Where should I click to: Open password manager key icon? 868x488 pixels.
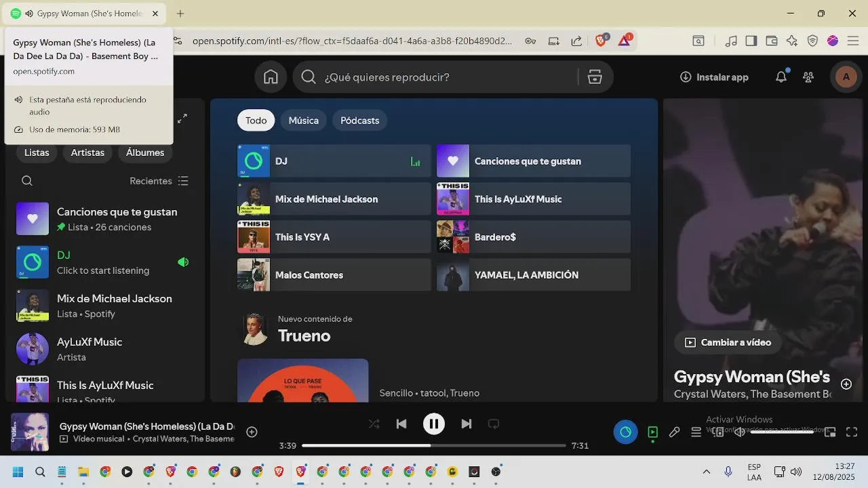click(530, 41)
